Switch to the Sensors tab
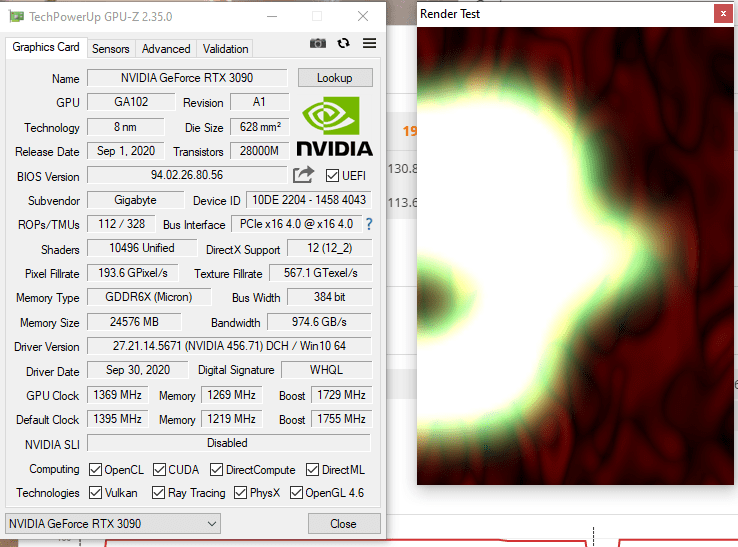The image size is (738, 547). point(111,48)
